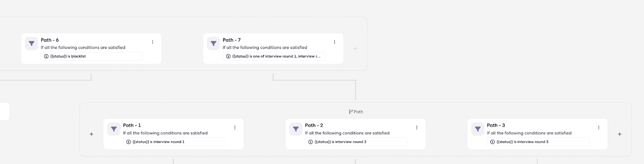This screenshot has height=164, width=644.
Task: Add a path after Path - 7
Action: tap(355, 49)
